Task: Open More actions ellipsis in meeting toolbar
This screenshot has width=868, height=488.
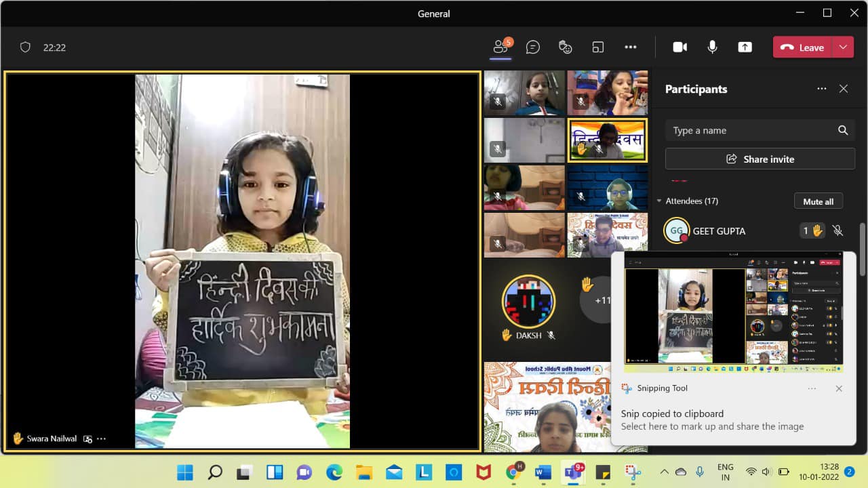Action: click(x=631, y=47)
